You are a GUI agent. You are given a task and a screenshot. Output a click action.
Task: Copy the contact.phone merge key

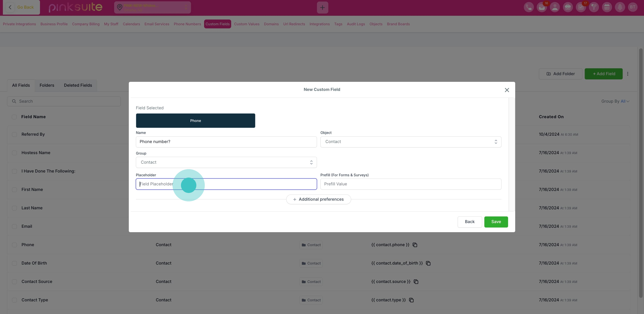(x=415, y=245)
